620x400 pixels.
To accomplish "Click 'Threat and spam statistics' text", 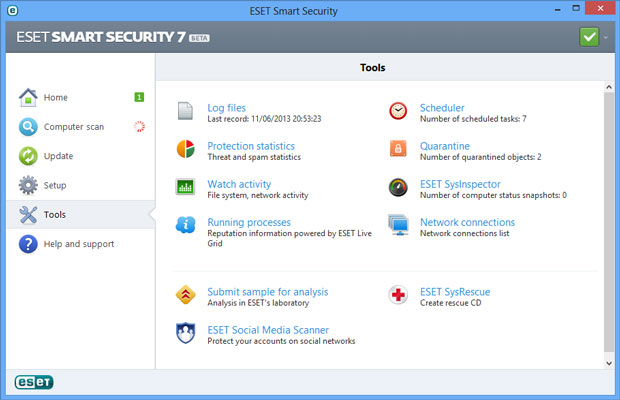I will click(254, 157).
